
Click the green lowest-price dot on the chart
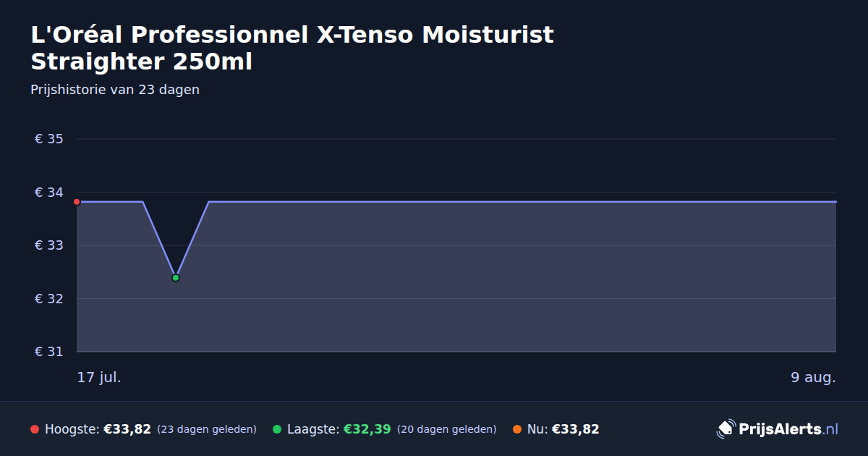pyautogui.click(x=176, y=278)
